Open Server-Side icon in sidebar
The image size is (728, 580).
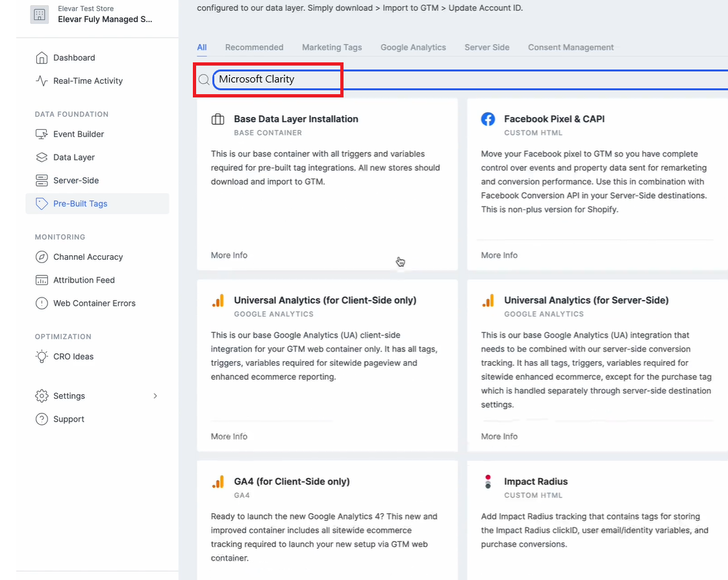point(42,181)
